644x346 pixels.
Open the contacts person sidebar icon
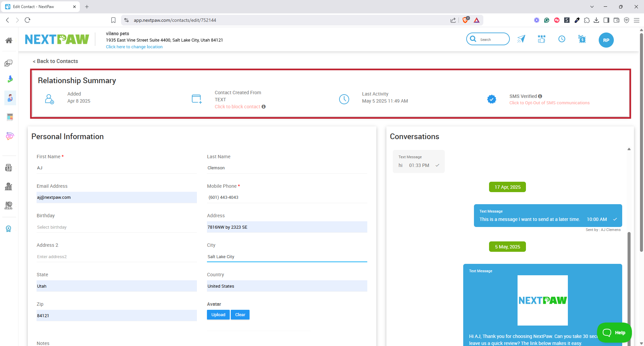point(10,98)
